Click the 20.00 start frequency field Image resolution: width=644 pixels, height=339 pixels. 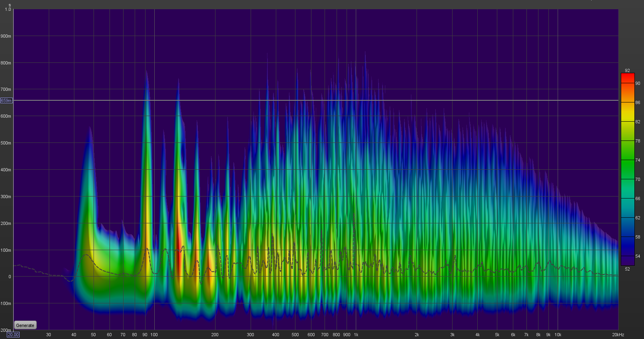[13, 335]
